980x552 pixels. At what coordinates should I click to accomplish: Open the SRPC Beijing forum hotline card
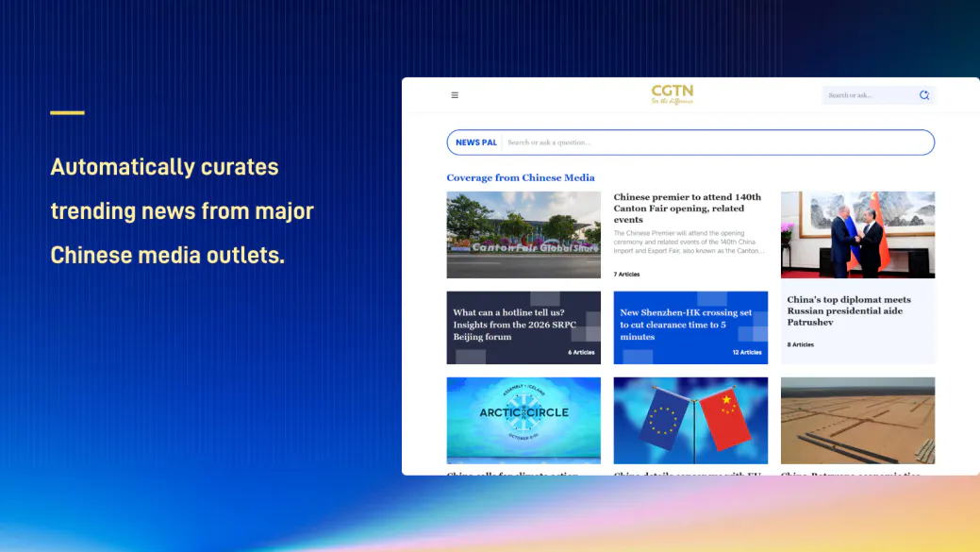(523, 327)
